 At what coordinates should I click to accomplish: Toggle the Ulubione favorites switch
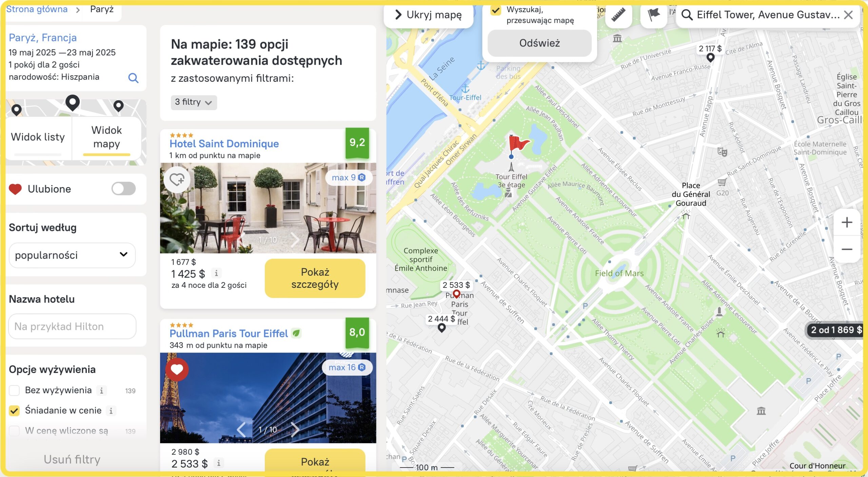pyautogui.click(x=124, y=189)
